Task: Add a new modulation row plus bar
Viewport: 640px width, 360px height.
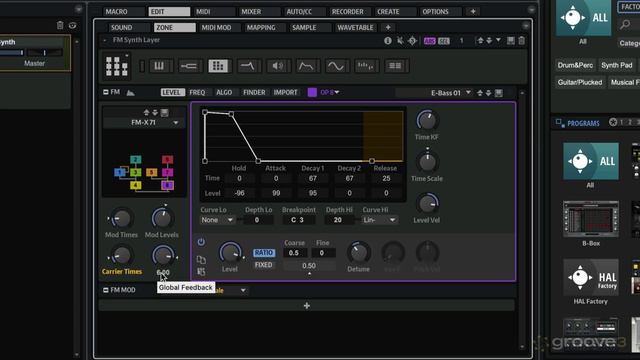Action: coord(307,306)
